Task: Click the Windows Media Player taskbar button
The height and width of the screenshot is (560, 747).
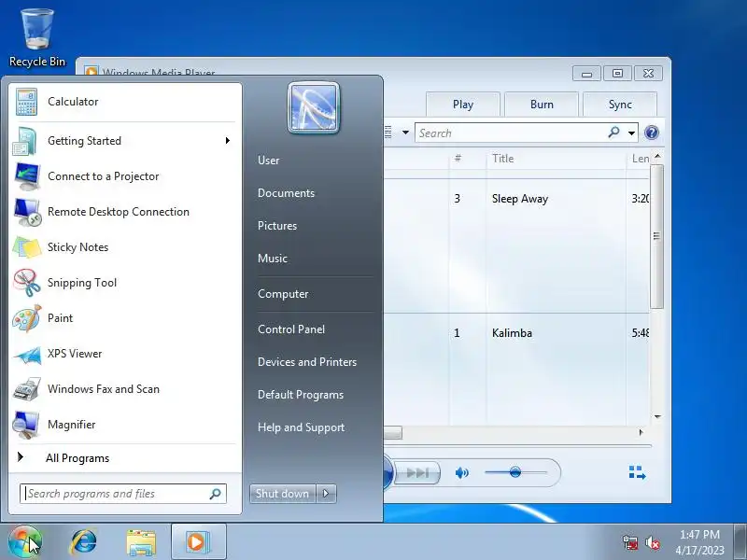Action: click(198, 542)
